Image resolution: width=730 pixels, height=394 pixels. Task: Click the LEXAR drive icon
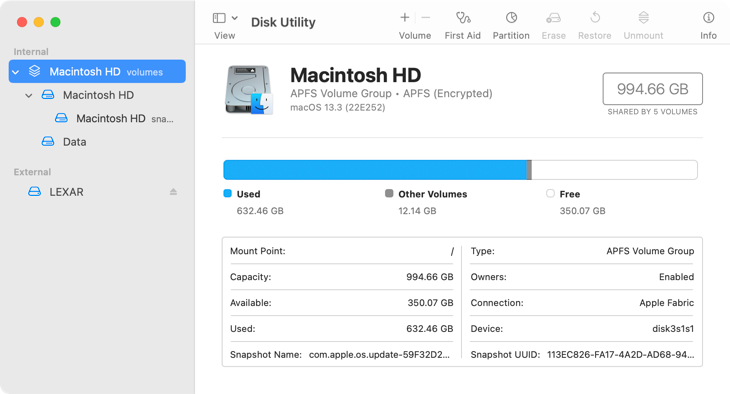click(x=34, y=192)
